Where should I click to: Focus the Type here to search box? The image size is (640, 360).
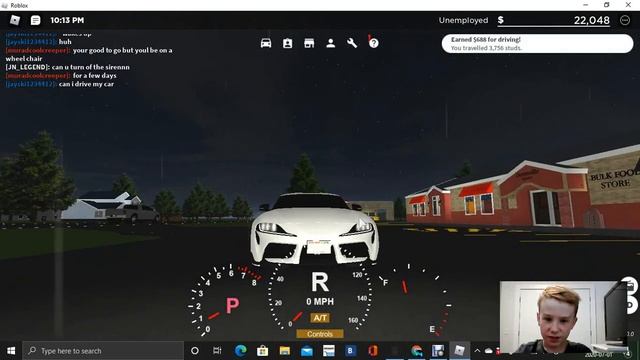click(x=103, y=351)
